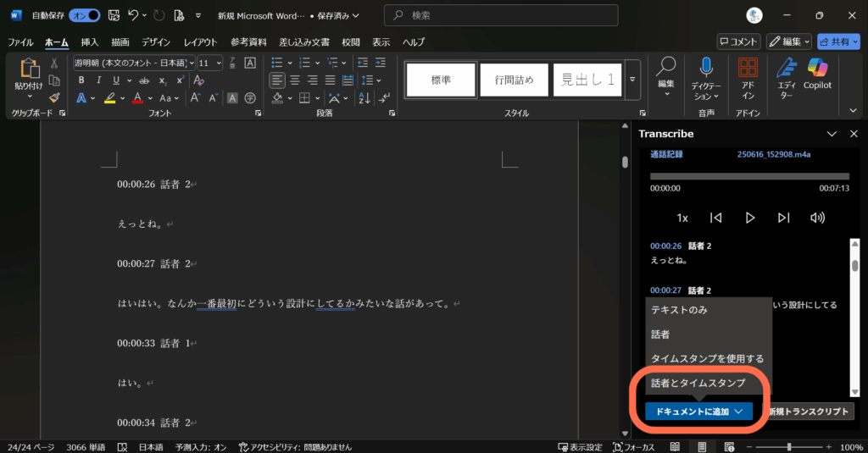Open the ヘルプ tab

[x=413, y=42]
